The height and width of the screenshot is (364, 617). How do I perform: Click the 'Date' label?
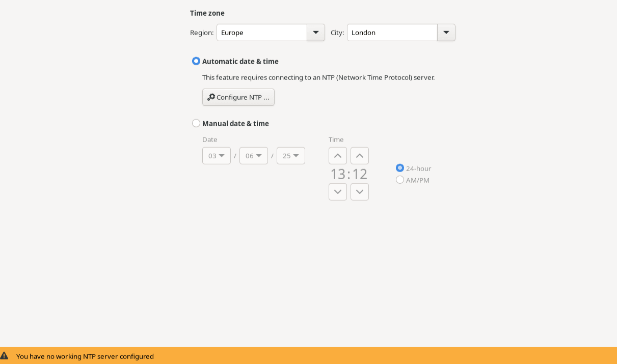tap(210, 139)
